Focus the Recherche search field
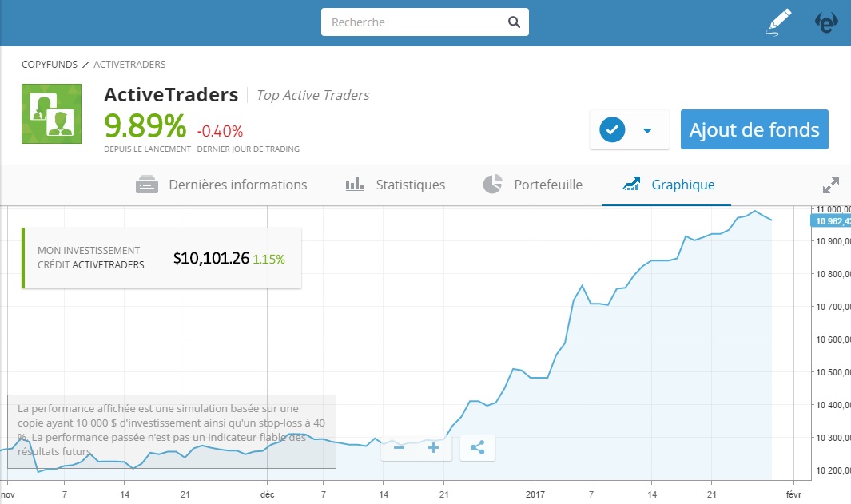This screenshot has height=504, width=851. tap(416, 22)
